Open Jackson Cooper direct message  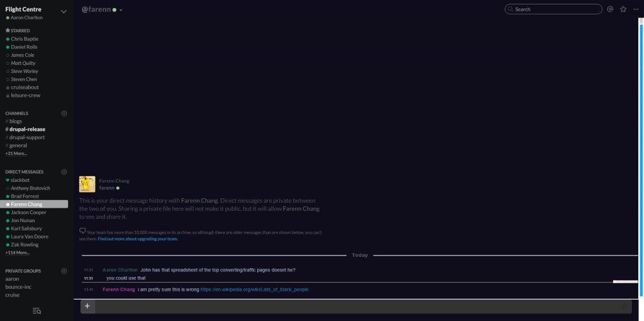[x=29, y=213]
